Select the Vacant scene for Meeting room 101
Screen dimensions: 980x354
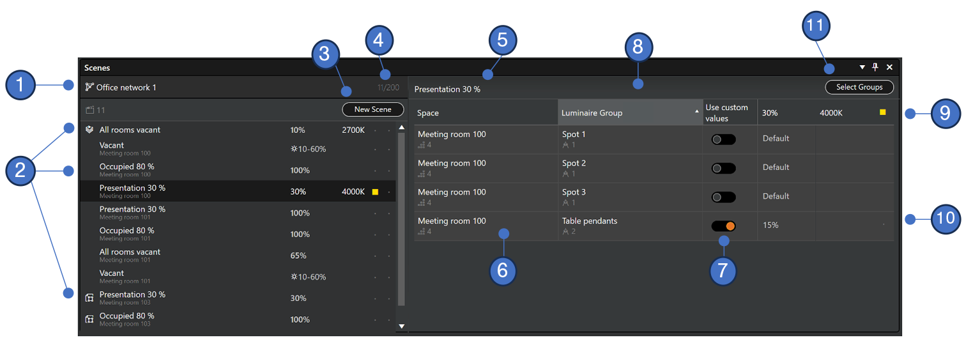238,277
